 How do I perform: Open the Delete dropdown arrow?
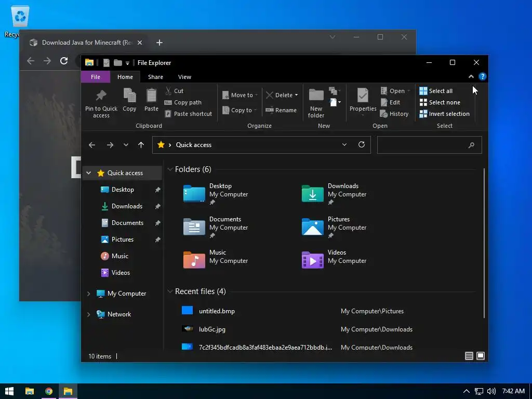(x=296, y=95)
